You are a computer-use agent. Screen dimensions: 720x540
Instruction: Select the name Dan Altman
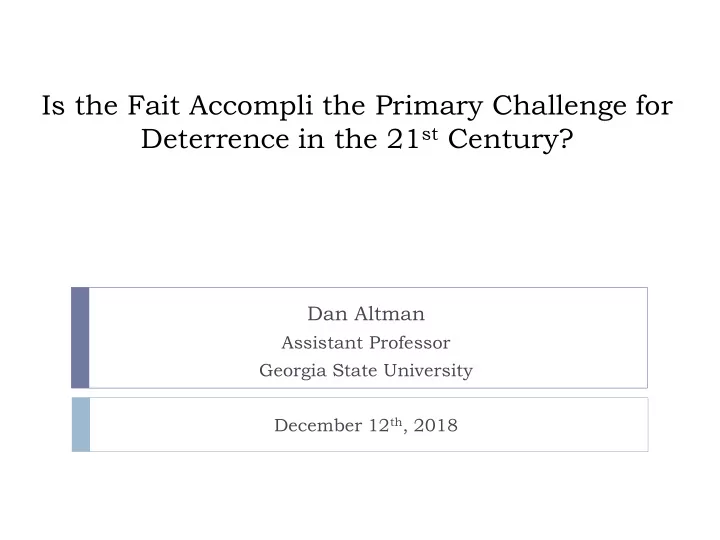[x=366, y=314]
